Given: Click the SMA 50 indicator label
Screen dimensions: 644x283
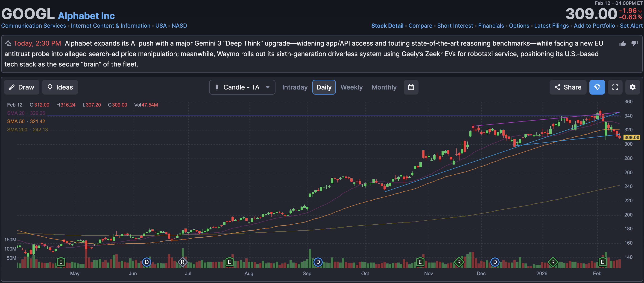Looking at the screenshot, I should 16,121.
